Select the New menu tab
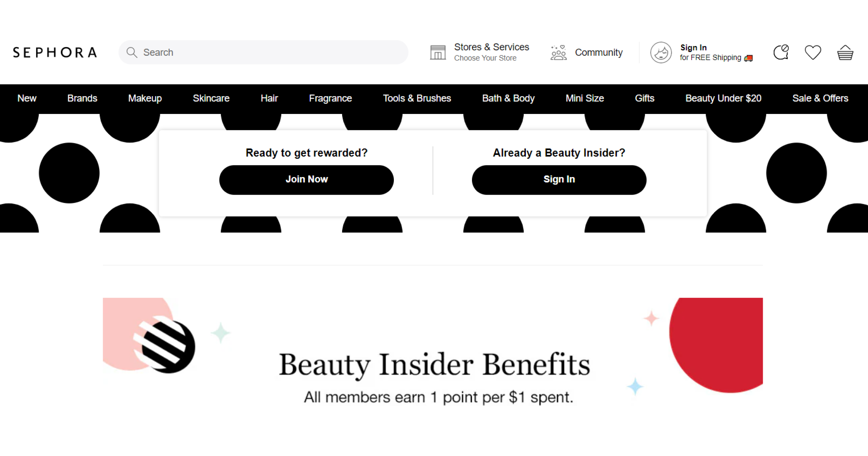Image resolution: width=868 pixels, height=456 pixels. point(27,98)
